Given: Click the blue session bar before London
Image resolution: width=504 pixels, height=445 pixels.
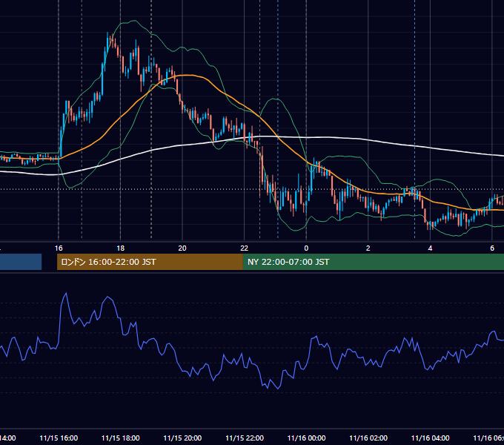Looking at the screenshot, I should tap(21, 262).
